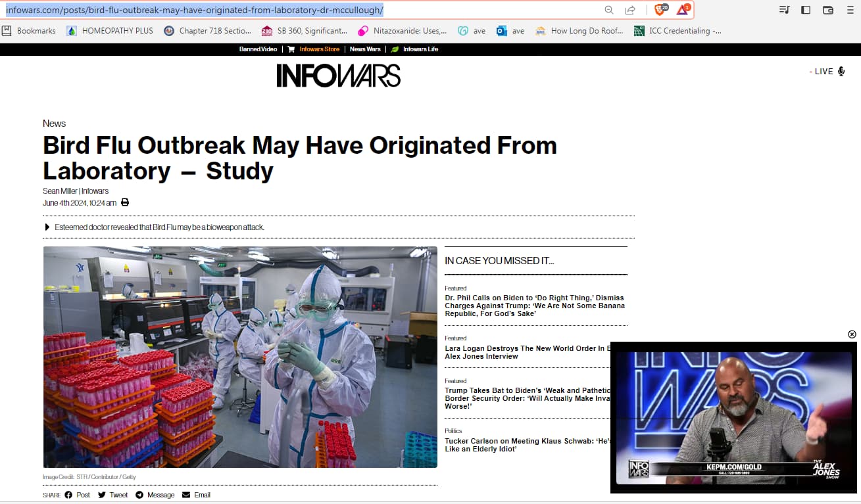
Task: Open the media playlist icon in browser toolbar
Action: (783, 10)
